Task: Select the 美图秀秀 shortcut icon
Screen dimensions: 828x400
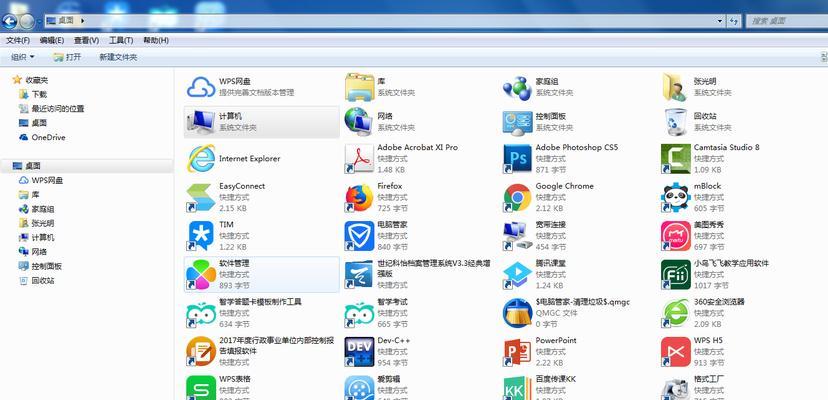Action: [x=675, y=236]
